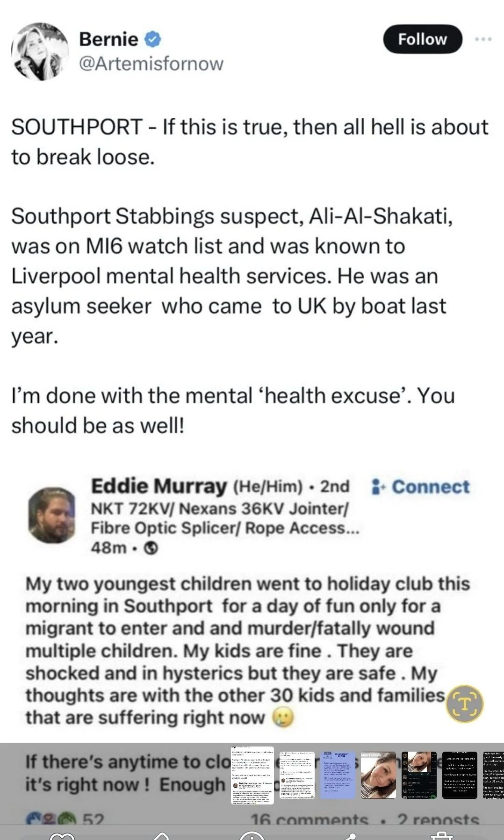Open the three-dot more options menu
This screenshot has height=840, width=504.
483,40
